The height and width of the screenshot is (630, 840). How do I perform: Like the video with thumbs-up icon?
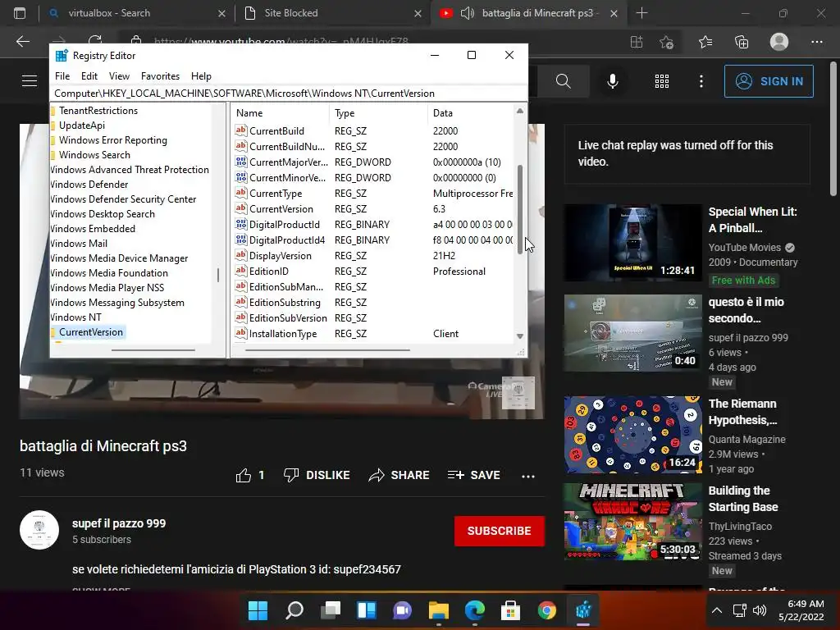(243, 475)
